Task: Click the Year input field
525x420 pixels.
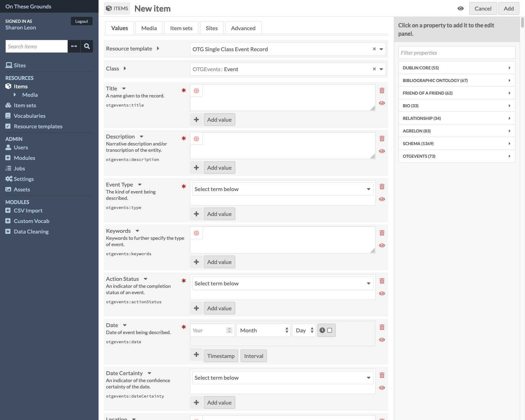Action: point(213,330)
